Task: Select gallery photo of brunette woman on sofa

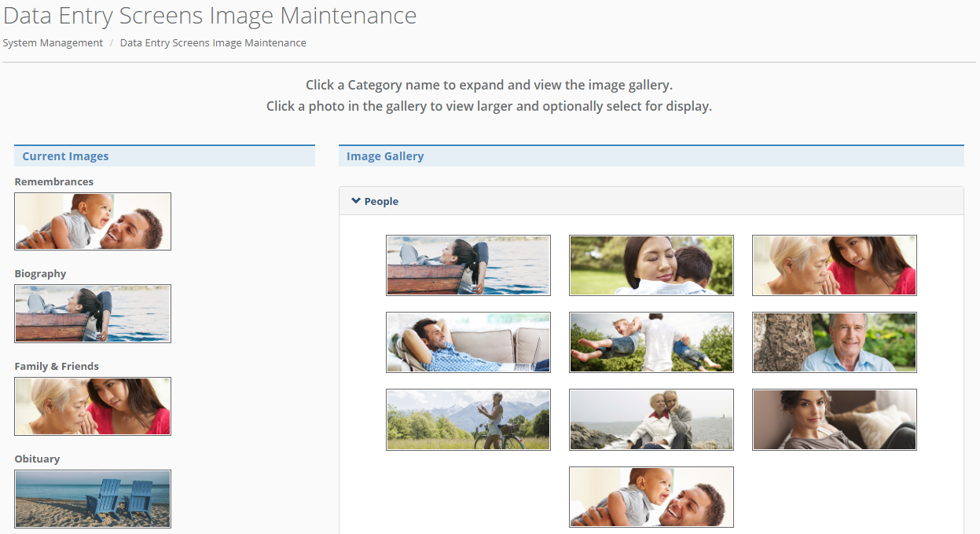Action: pos(835,419)
